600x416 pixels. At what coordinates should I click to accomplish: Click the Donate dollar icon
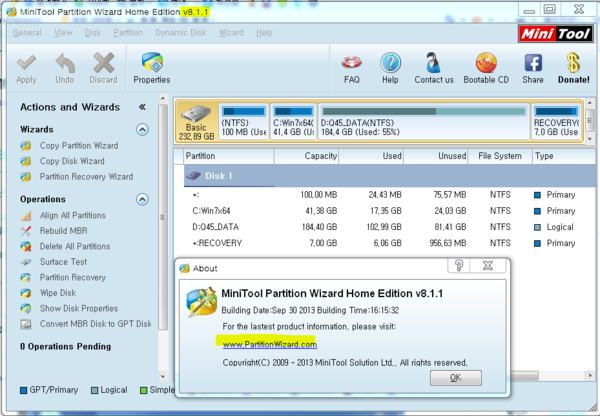[573, 62]
